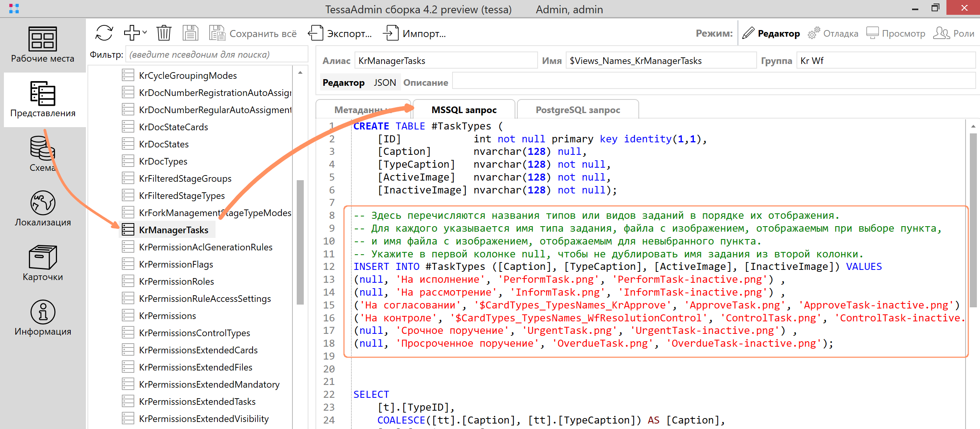Click view list scroll-up arrow
The width and height of the screenshot is (980, 429).
(300, 73)
